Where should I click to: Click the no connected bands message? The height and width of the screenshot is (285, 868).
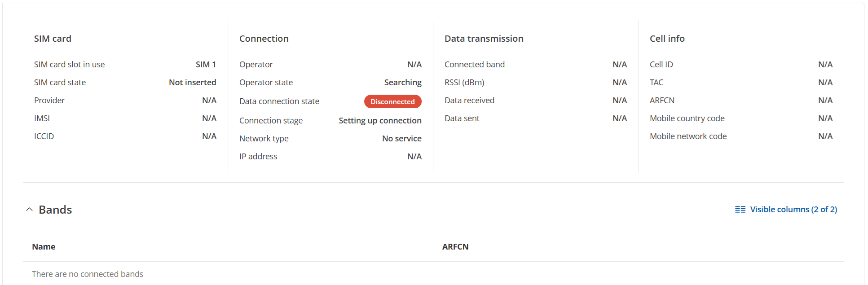click(x=88, y=274)
